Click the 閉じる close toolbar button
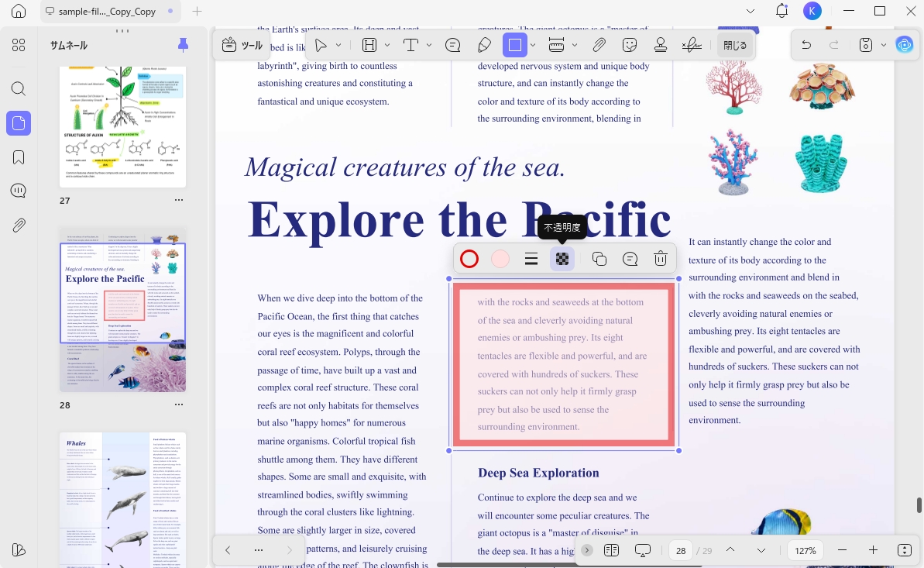Image resolution: width=924 pixels, height=568 pixels. tap(735, 46)
